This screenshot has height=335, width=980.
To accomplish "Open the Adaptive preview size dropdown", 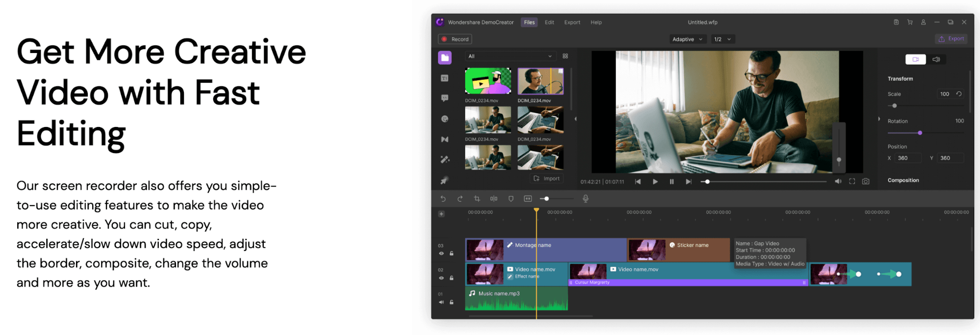I will point(688,39).
